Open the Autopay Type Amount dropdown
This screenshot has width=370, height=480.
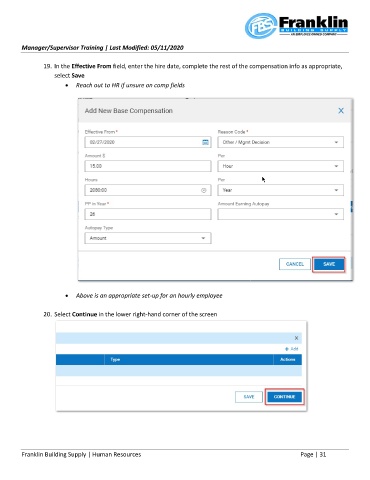pyautogui.click(x=148, y=238)
